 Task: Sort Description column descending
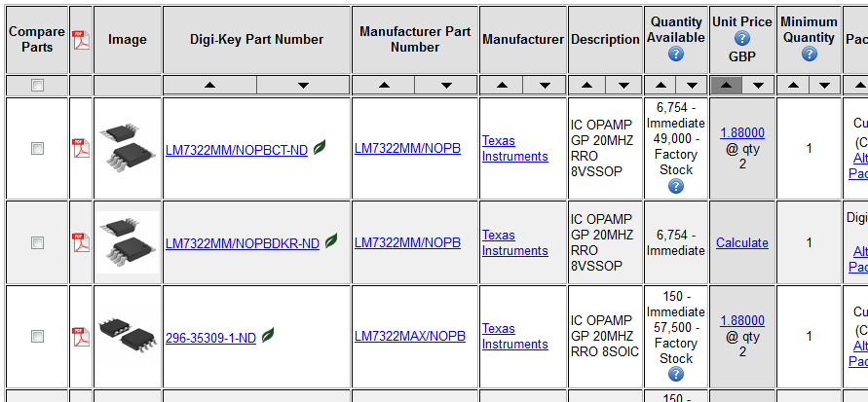point(623,85)
